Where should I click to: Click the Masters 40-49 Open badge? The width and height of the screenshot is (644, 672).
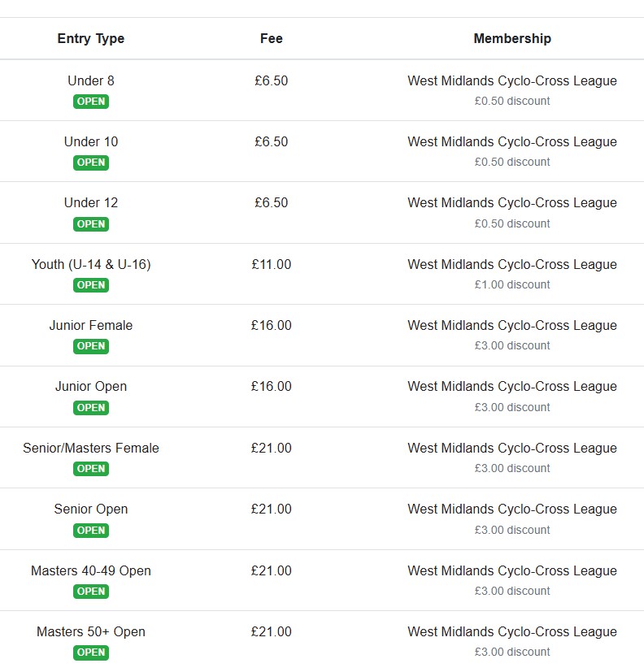(x=91, y=591)
